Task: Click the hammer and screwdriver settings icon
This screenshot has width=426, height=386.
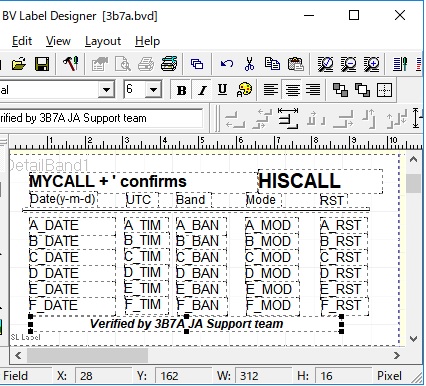Action: (71, 63)
